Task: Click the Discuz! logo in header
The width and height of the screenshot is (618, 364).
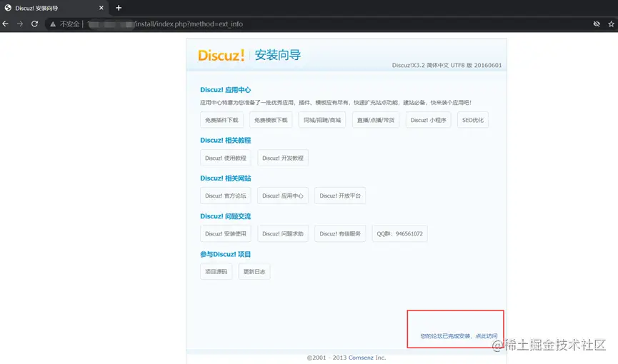Action: point(221,55)
